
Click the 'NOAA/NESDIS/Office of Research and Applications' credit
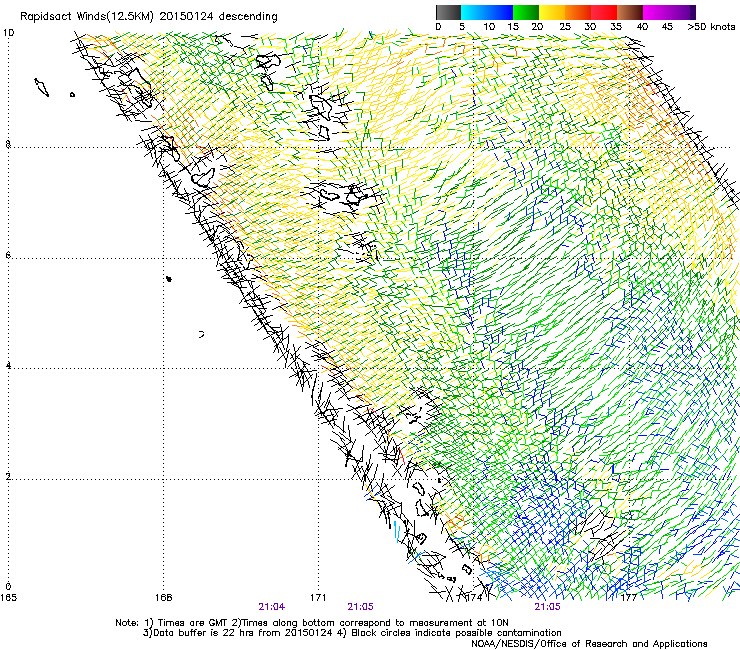(x=589, y=644)
